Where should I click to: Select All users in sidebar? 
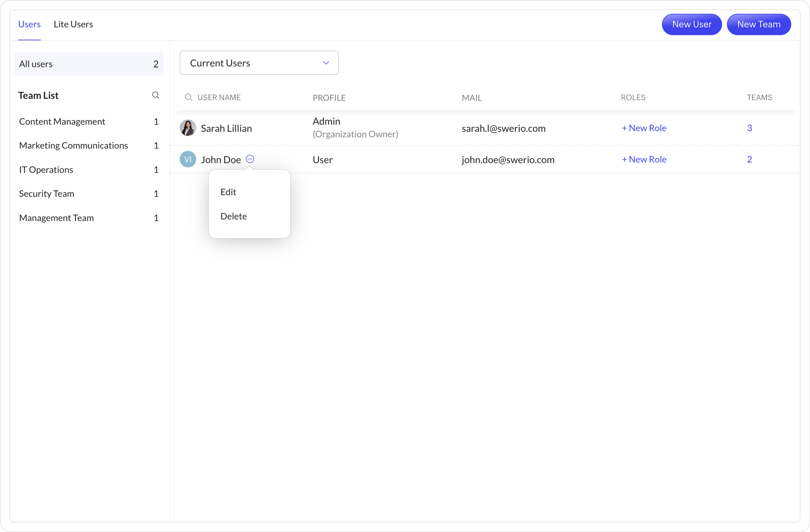[x=88, y=64]
